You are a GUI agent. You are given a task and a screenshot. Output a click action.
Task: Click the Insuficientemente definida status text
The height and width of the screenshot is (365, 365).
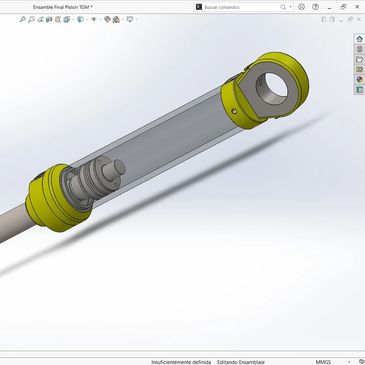(181, 362)
